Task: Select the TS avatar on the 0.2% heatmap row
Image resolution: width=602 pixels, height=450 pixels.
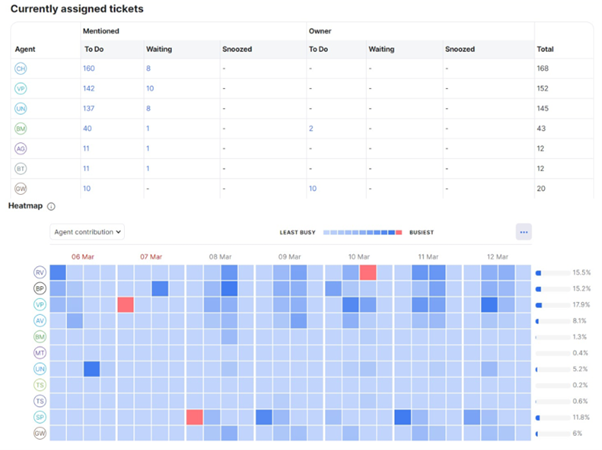Action: coord(40,385)
